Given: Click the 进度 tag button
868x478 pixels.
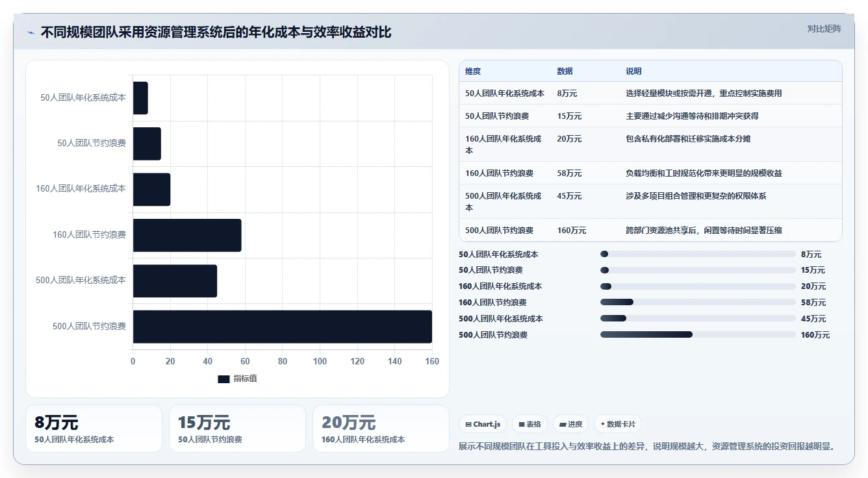Looking at the screenshot, I should pos(570,424).
